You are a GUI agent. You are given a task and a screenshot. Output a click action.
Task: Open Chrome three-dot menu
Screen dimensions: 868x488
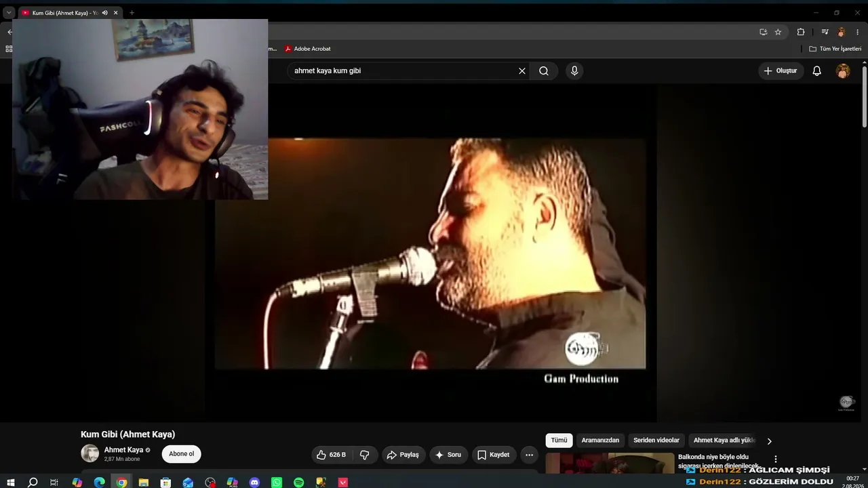pos(857,32)
